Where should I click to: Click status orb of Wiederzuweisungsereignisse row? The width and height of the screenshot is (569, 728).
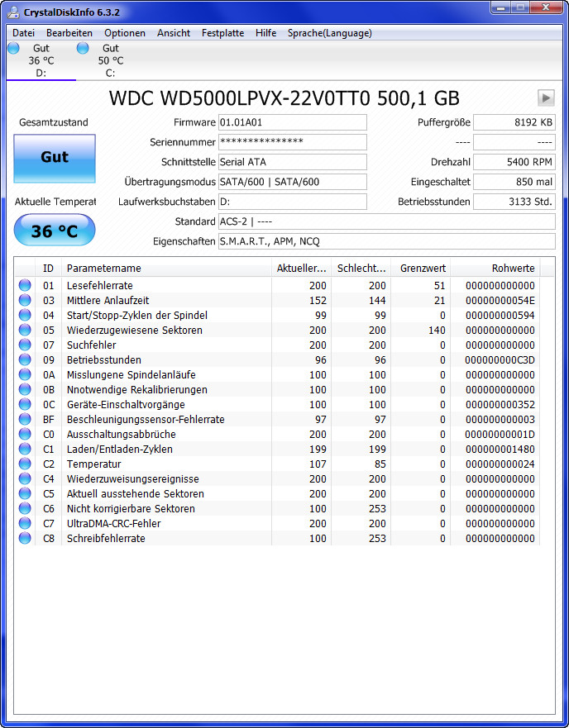point(25,478)
